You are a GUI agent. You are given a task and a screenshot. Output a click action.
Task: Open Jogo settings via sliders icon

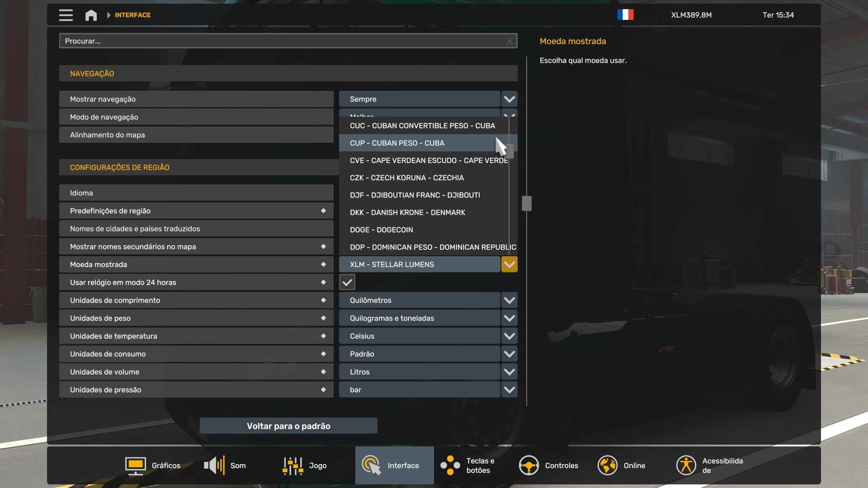[x=292, y=465]
